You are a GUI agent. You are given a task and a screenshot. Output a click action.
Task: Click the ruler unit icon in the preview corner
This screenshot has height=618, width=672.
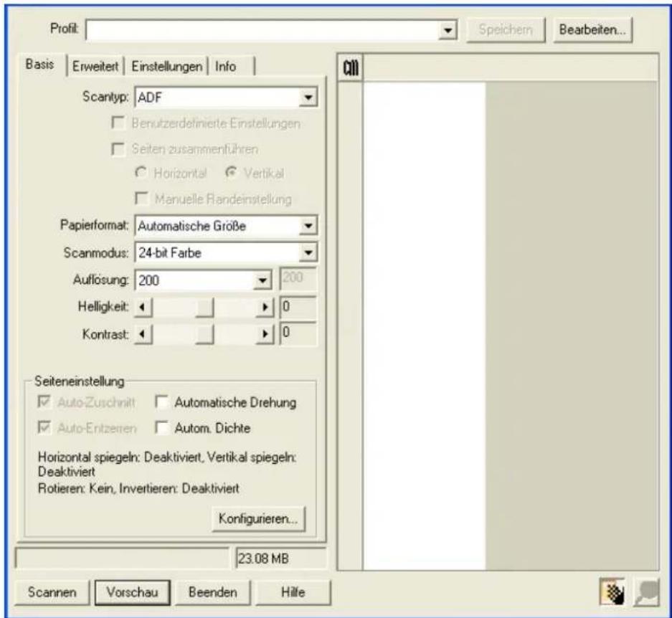351,67
